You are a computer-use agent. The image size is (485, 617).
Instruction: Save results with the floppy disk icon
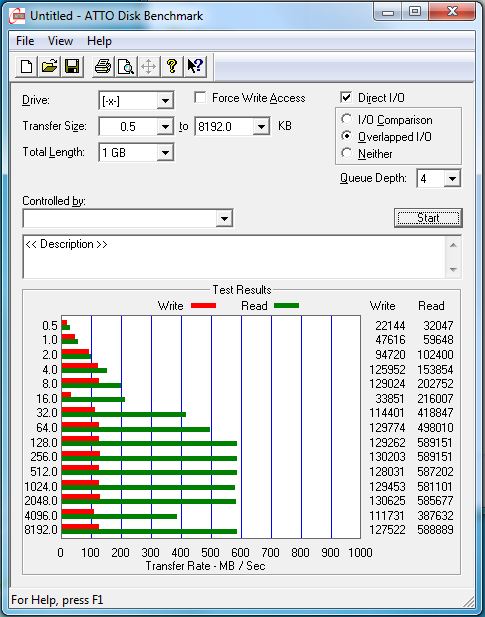pyautogui.click(x=72, y=66)
